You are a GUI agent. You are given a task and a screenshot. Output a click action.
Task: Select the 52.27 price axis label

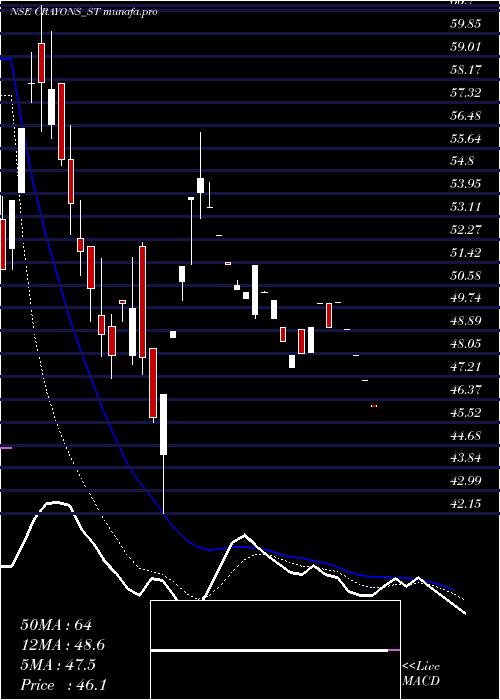[x=466, y=229]
